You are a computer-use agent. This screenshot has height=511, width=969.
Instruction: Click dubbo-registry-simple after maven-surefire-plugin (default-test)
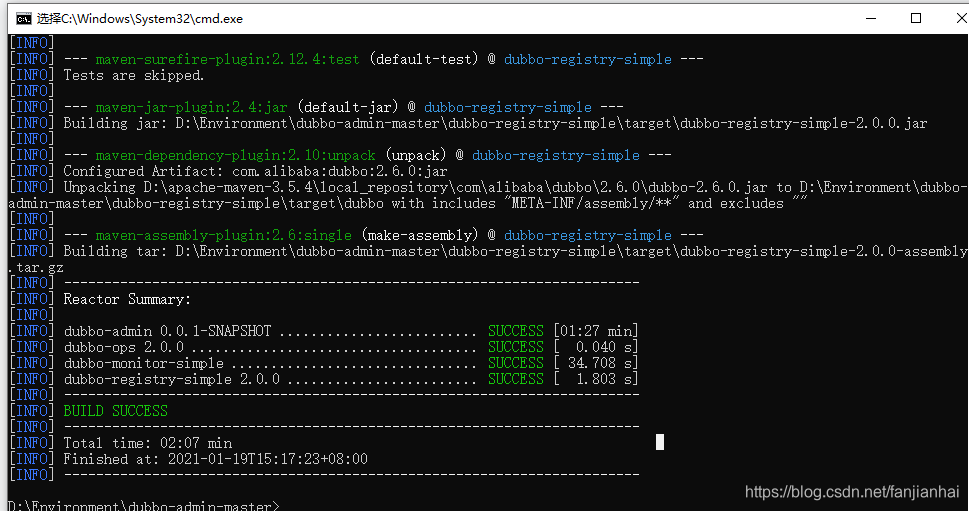[588, 59]
